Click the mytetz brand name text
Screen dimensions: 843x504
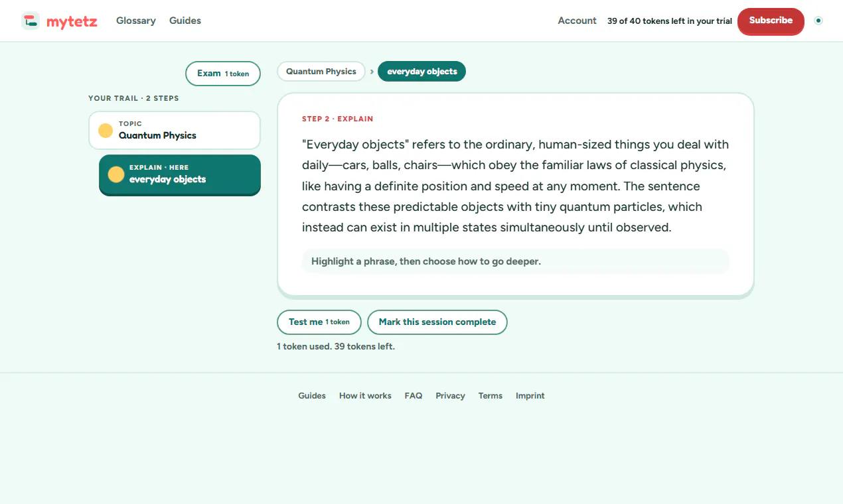72,22
